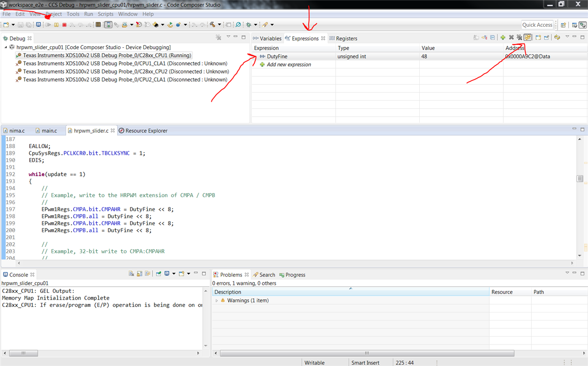Open the Scripts menu
This screenshot has height=366, width=588.
[106, 14]
